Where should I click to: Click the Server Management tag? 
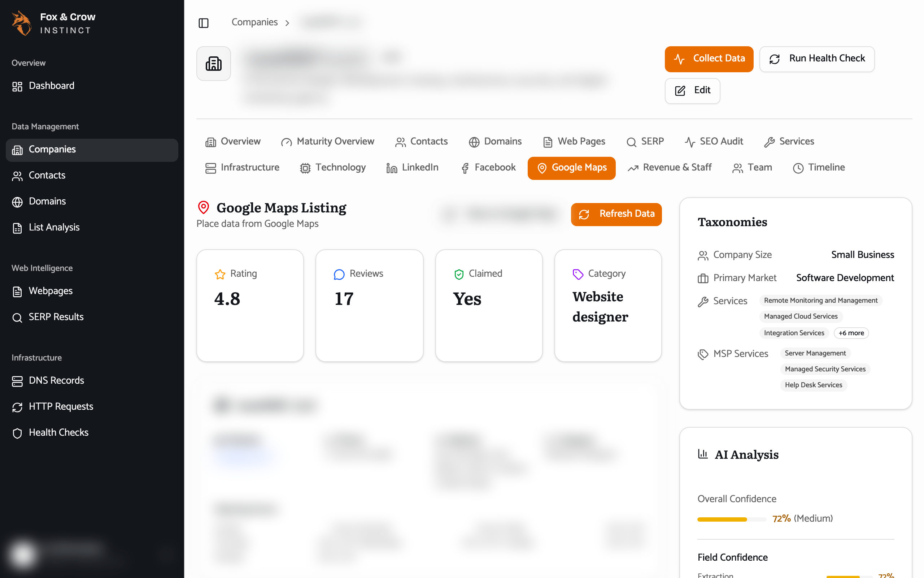[815, 353]
